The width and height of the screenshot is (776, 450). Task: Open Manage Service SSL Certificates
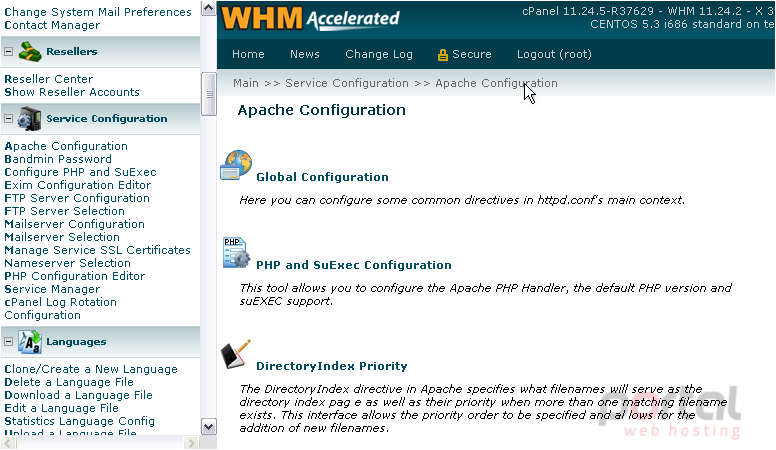97,250
